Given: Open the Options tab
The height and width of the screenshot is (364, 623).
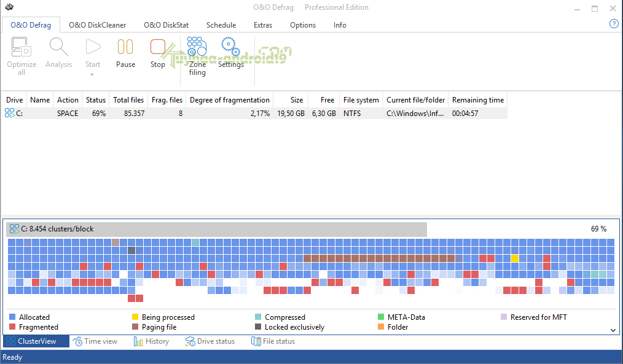Looking at the screenshot, I should coord(303,25).
